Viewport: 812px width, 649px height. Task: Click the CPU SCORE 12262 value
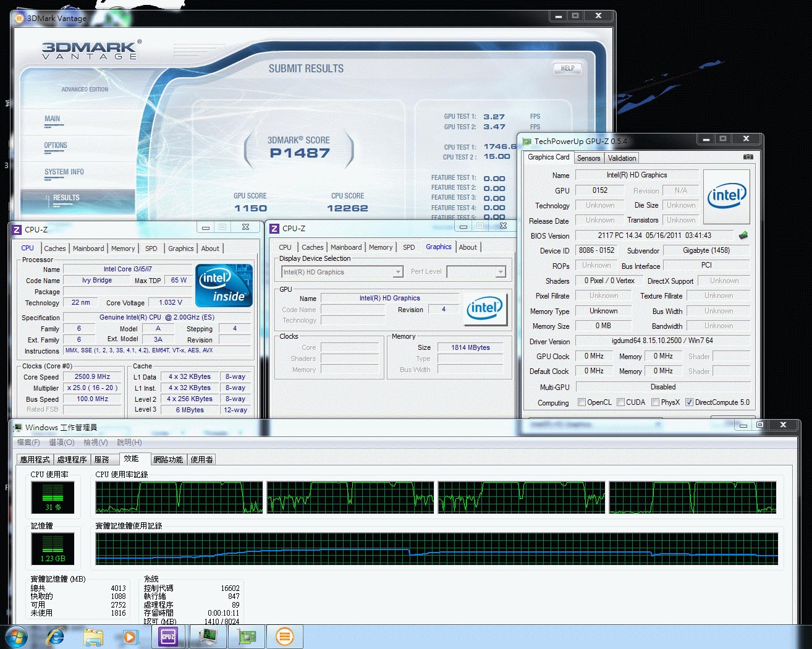[x=347, y=208]
